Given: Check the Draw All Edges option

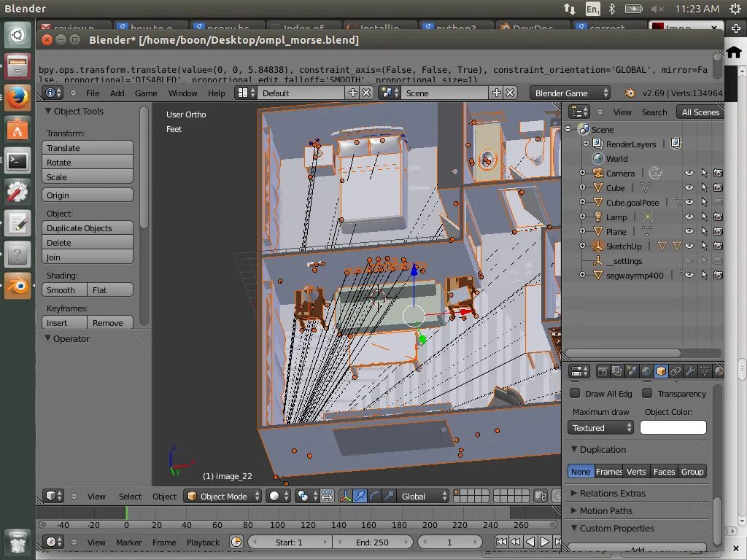Looking at the screenshot, I should coord(575,393).
